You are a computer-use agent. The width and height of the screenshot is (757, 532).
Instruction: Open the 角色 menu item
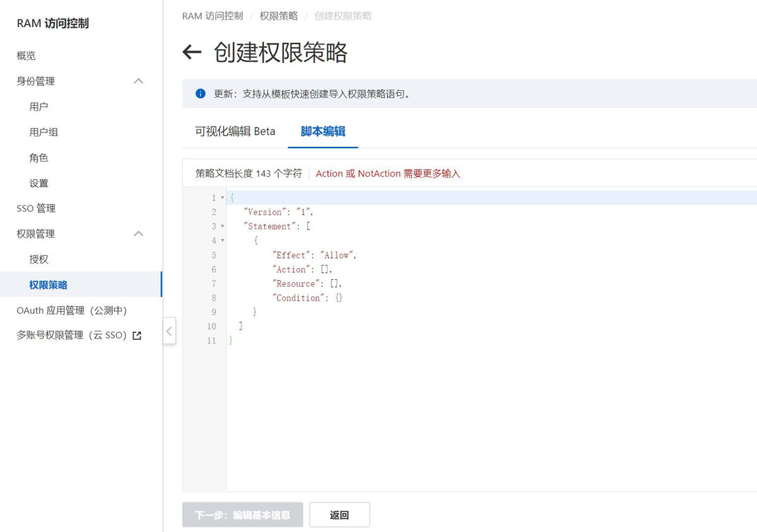(38, 158)
